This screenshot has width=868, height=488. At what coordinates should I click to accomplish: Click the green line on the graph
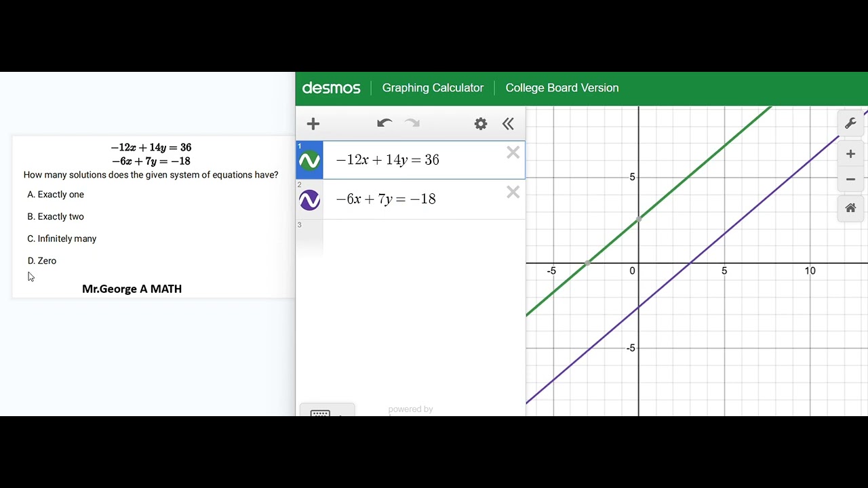tap(690, 176)
